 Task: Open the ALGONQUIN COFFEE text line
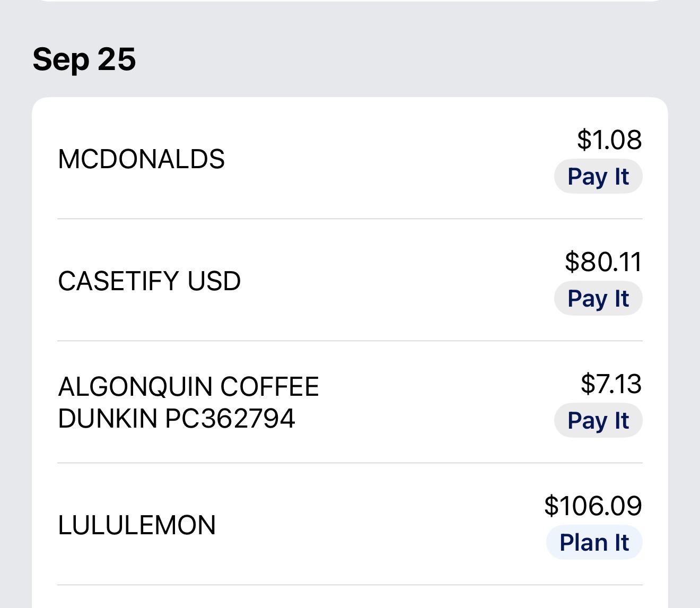[x=188, y=387]
